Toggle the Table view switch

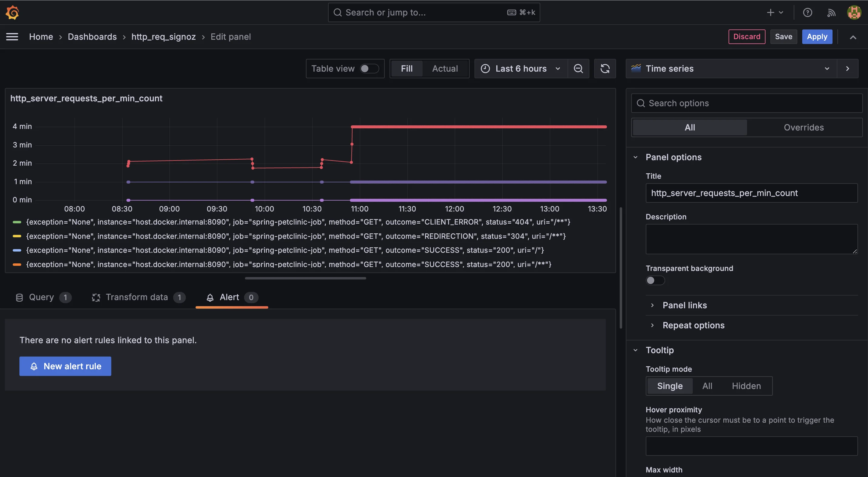pos(369,69)
